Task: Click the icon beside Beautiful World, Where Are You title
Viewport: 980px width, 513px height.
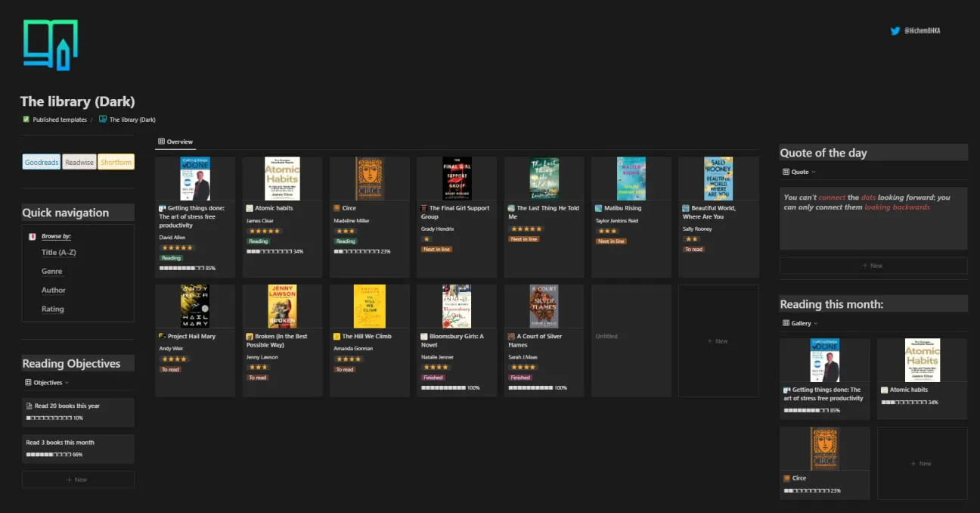Action: coord(685,208)
